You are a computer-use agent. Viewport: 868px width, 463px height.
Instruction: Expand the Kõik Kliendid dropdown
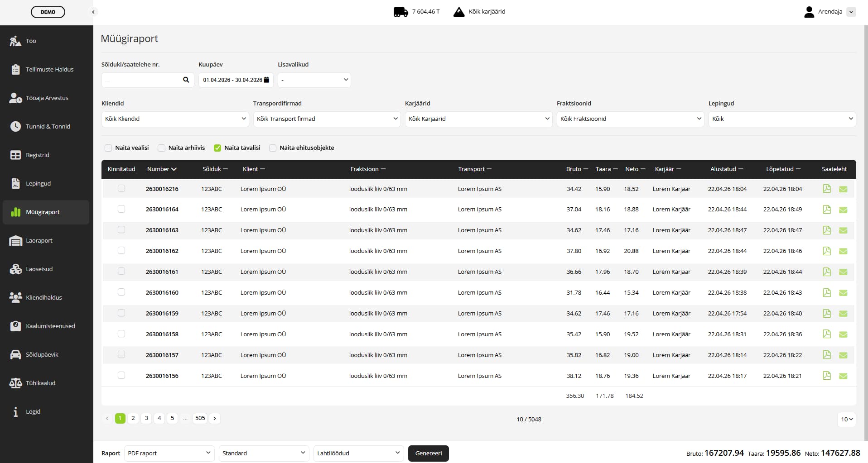tap(175, 119)
